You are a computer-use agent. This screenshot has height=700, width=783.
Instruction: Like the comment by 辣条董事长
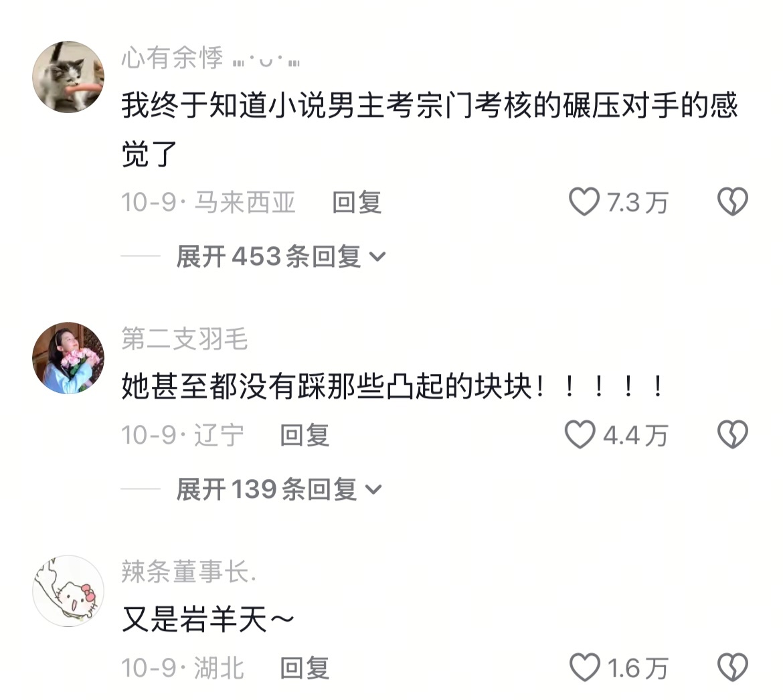tap(584, 668)
